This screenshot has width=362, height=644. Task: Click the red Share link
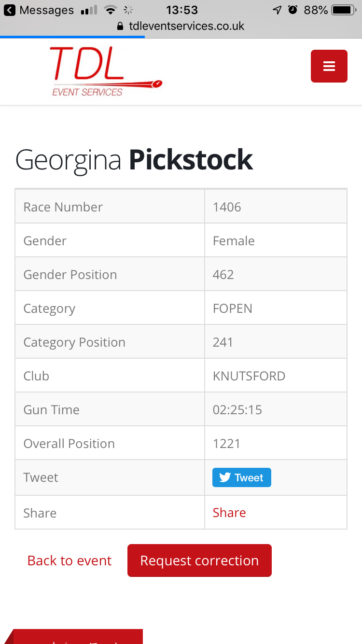[229, 512]
